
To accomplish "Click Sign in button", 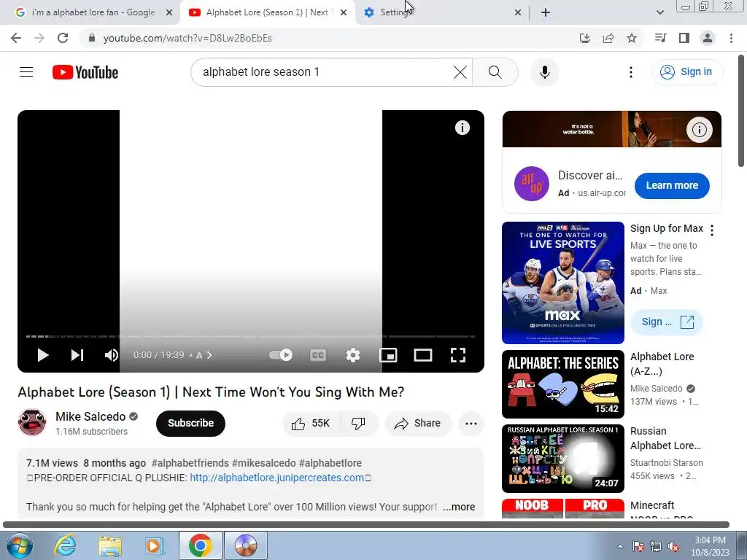I will click(x=686, y=72).
